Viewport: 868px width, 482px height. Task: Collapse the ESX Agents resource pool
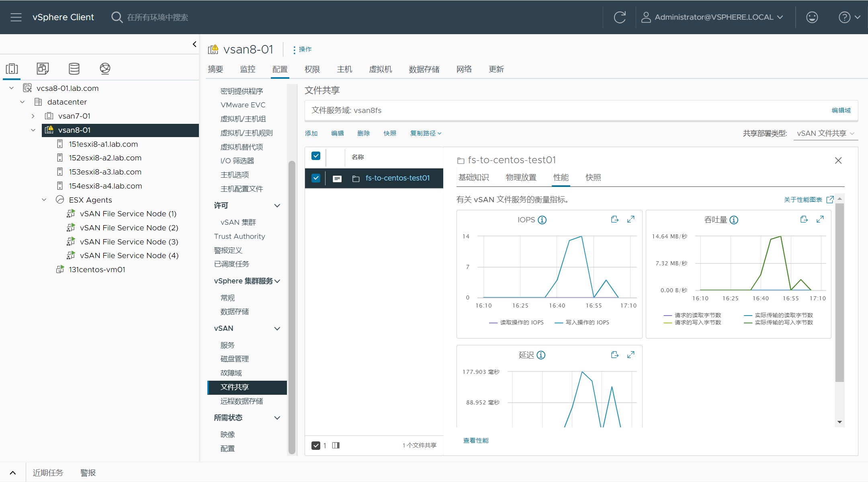click(x=44, y=200)
